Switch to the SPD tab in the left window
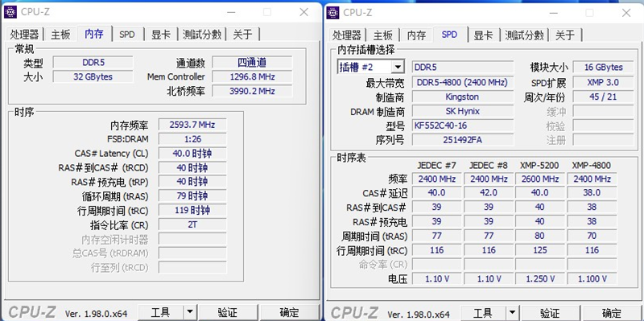 click(x=127, y=35)
